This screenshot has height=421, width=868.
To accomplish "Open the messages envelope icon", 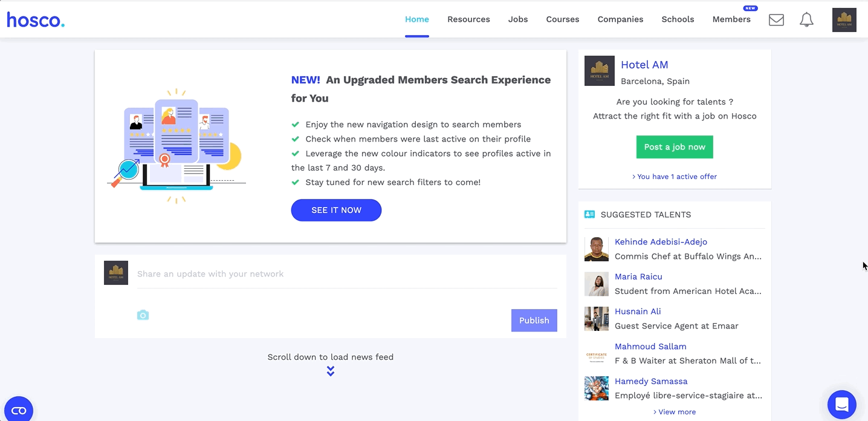I will pos(776,20).
